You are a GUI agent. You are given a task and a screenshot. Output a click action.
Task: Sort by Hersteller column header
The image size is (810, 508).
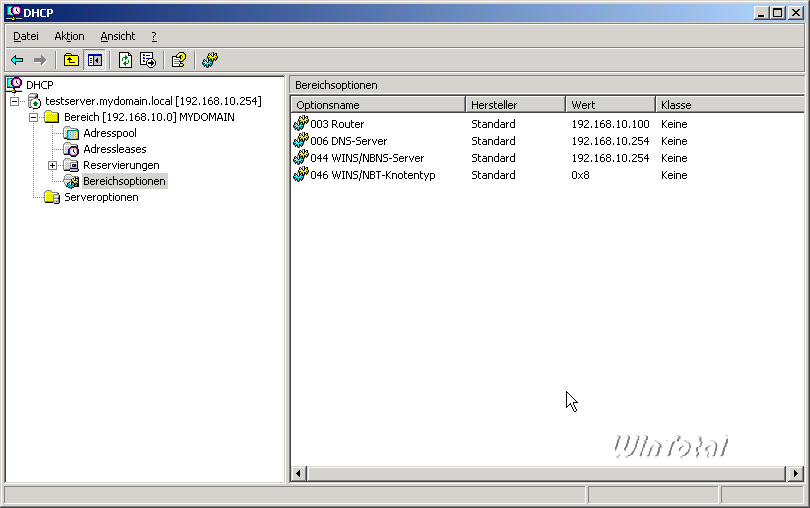pos(516,105)
